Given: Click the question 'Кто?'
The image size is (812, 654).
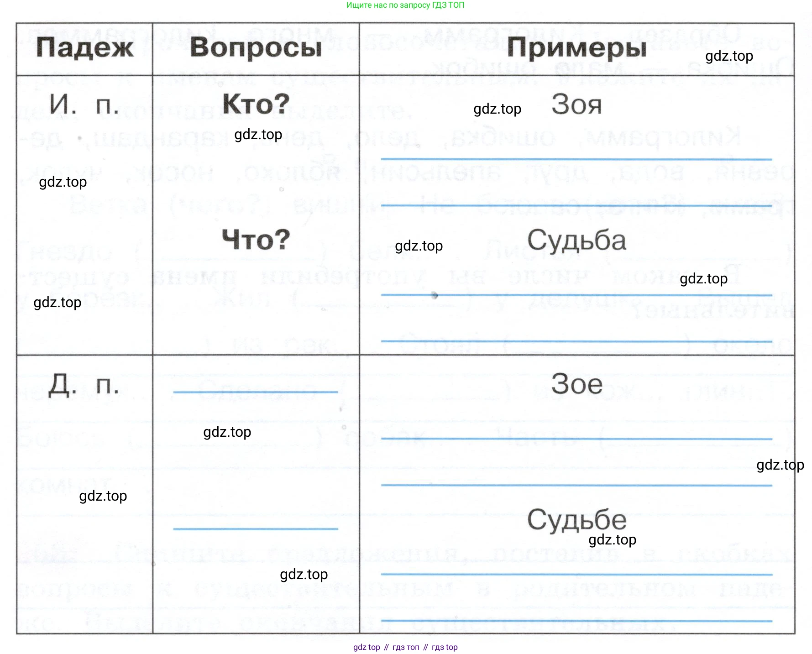Looking at the screenshot, I should pos(256,104).
